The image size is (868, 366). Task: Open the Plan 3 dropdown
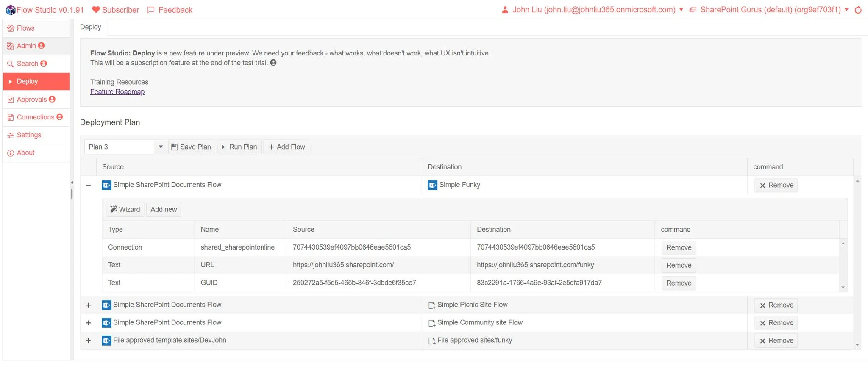(x=161, y=147)
